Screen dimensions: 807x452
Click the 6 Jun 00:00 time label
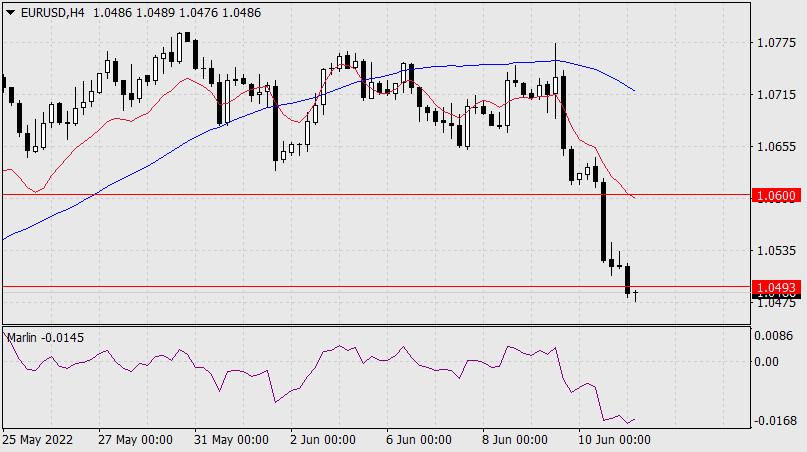tap(418, 440)
